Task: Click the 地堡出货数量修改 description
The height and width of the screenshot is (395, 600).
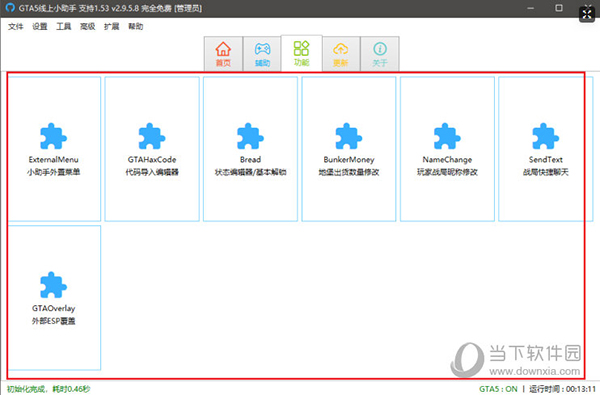Action: click(349, 172)
